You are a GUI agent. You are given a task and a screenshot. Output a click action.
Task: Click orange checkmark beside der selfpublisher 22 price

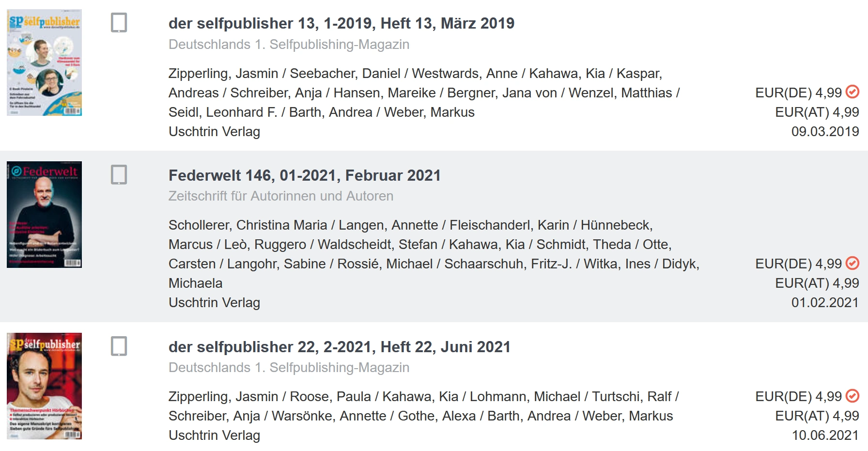852,396
